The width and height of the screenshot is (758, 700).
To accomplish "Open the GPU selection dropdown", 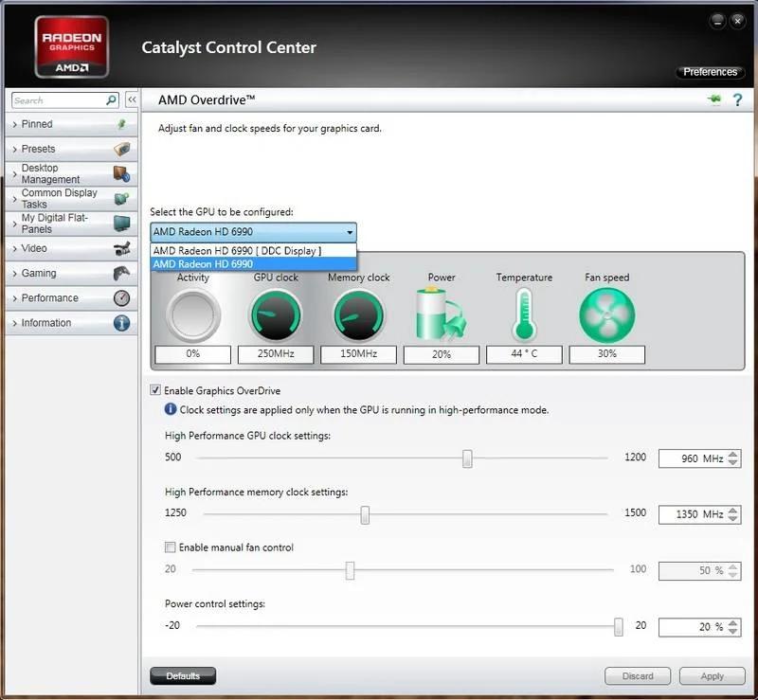I will 253,232.
